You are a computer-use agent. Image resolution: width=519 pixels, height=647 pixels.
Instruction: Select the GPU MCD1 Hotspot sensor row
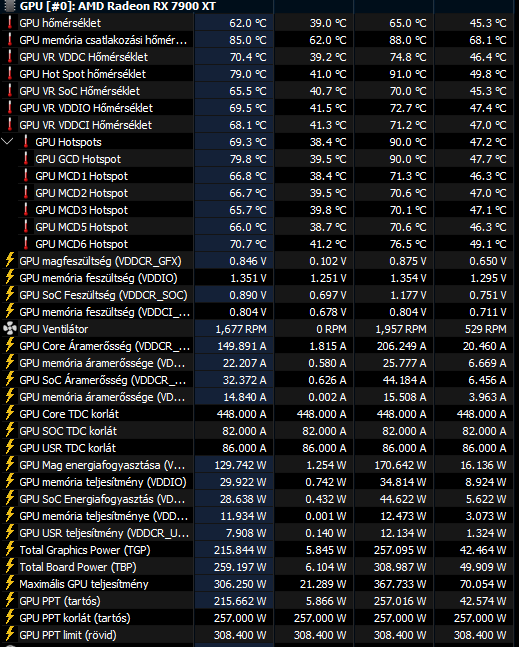pos(260,176)
